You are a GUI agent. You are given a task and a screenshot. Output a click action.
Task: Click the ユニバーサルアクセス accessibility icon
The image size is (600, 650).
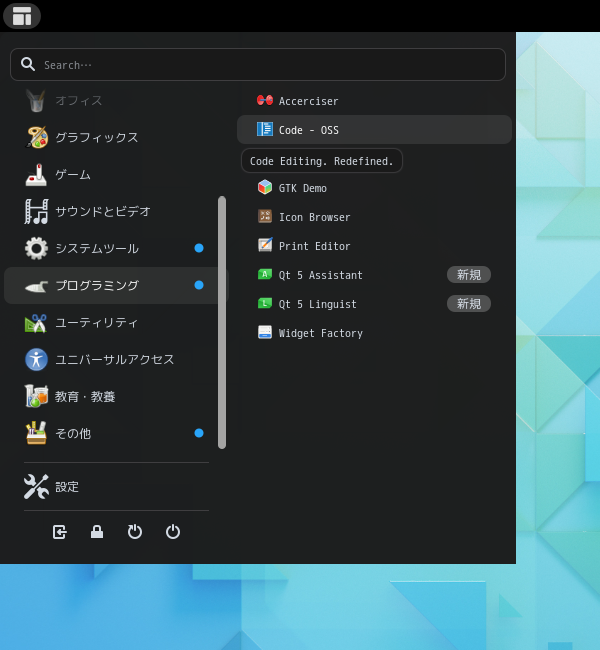(36, 359)
